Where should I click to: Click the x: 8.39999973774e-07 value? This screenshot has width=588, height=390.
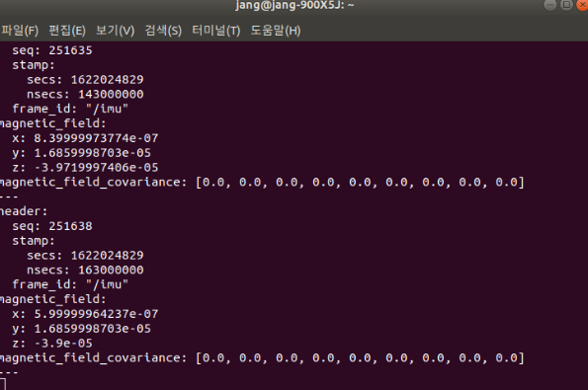(96, 138)
